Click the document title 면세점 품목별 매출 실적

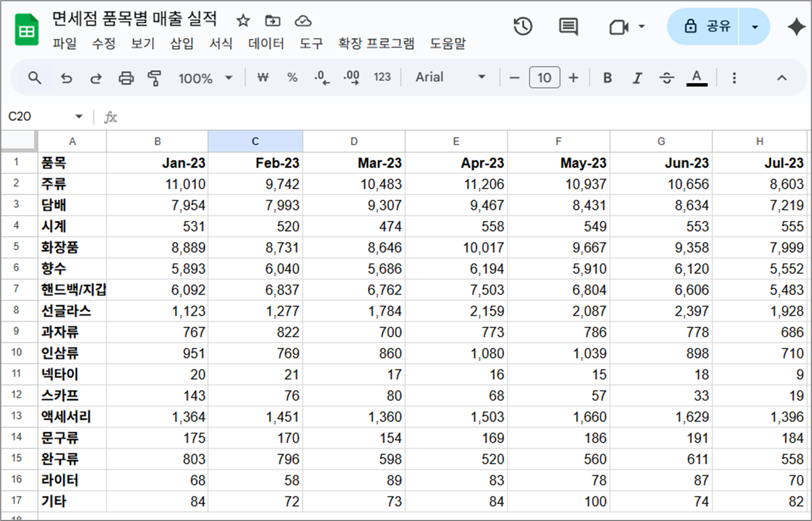(x=135, y=19)
